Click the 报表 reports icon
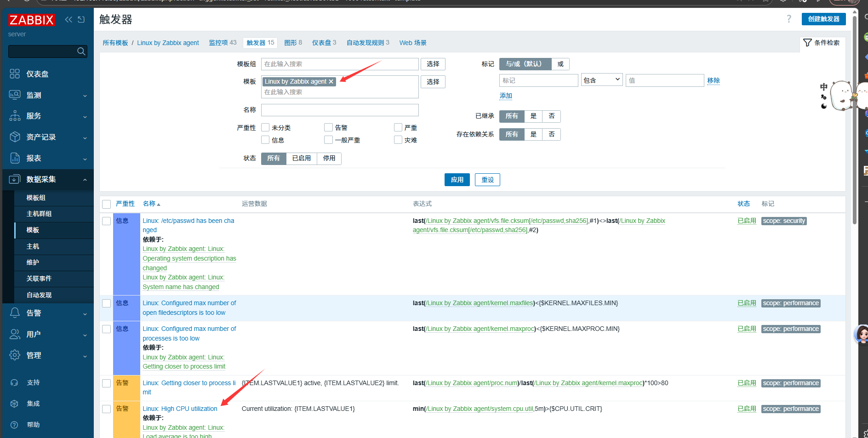This screenshot has height=438, width=868. coord(15,158)
